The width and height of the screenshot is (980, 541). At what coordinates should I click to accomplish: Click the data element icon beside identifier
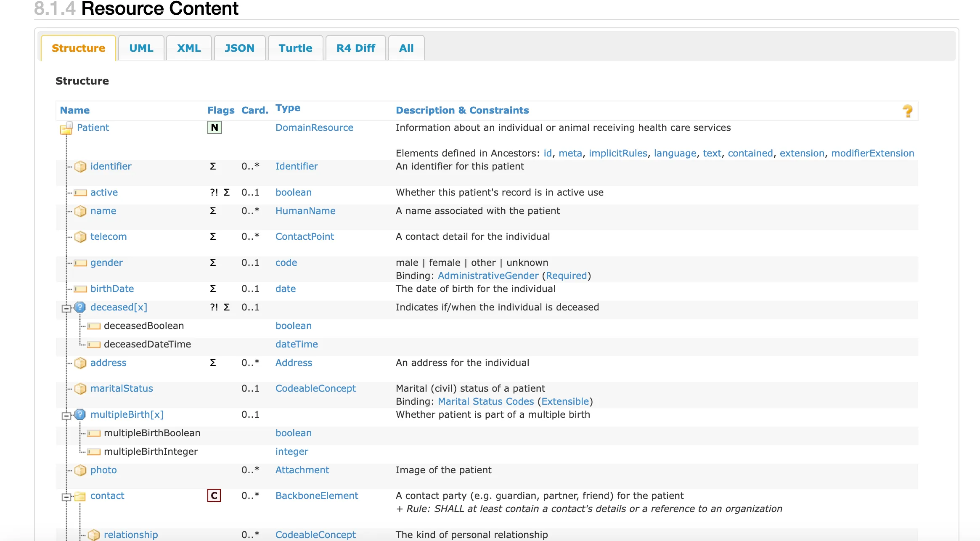80,167
